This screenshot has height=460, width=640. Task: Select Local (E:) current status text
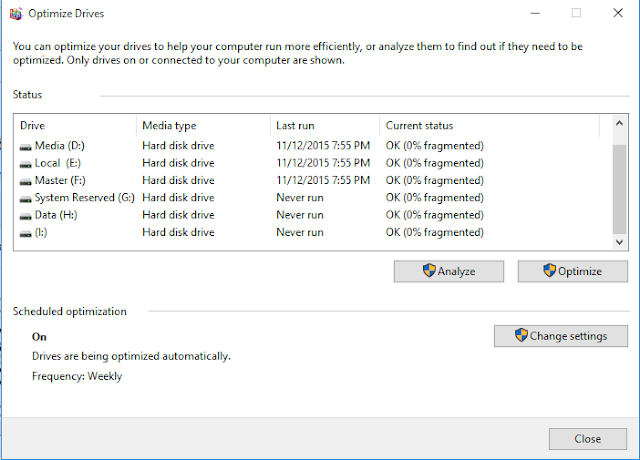click(435, 163)
